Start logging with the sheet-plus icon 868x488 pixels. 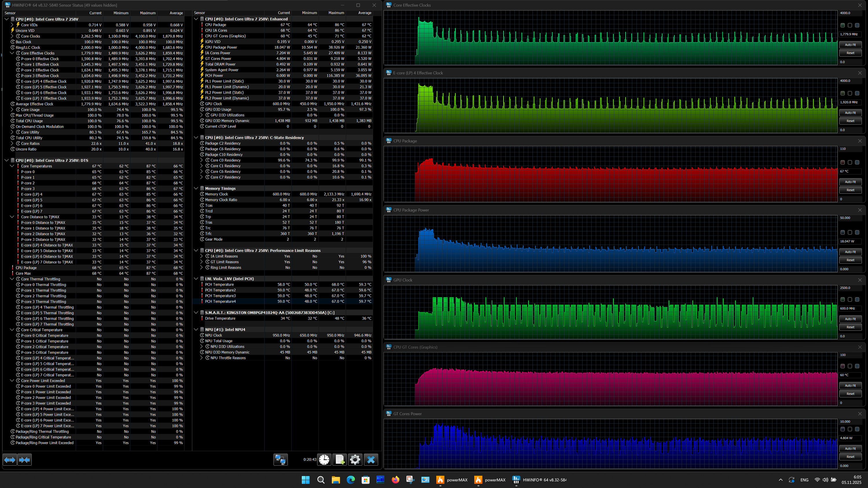(340, 460)
